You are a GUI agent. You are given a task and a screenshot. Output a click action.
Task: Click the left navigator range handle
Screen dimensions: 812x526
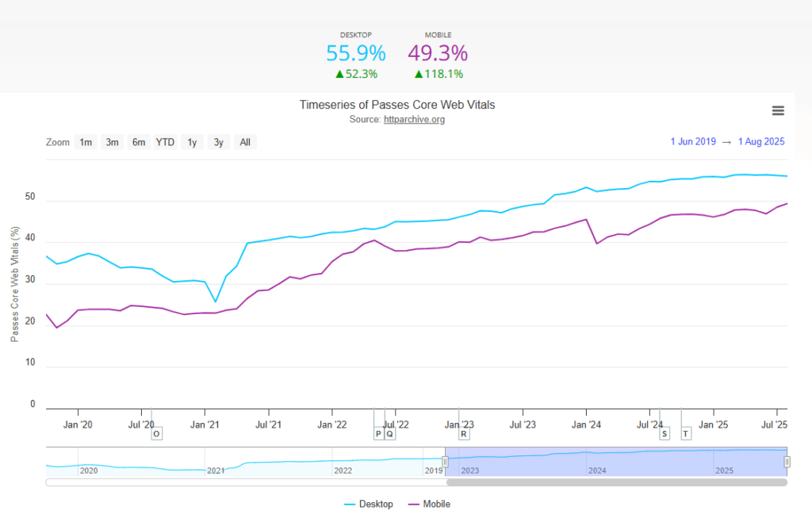click(x=445, y=461)
